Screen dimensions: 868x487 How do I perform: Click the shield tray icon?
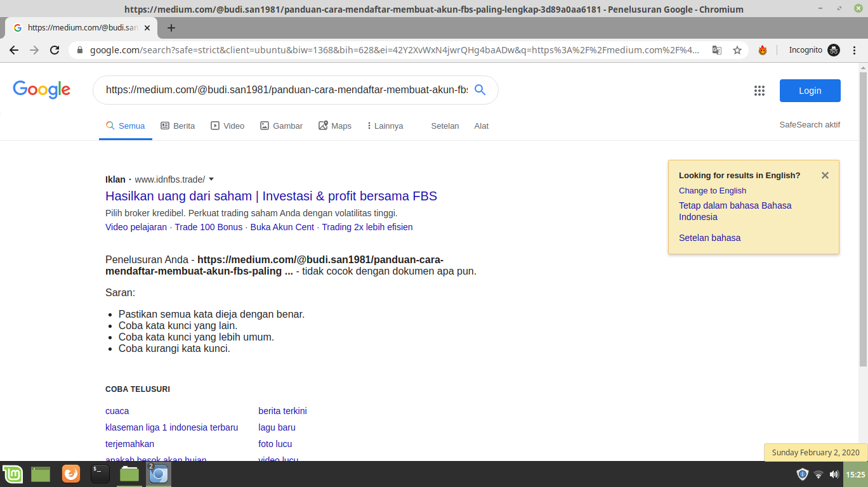pyautogui.click(x=802, y=474)
